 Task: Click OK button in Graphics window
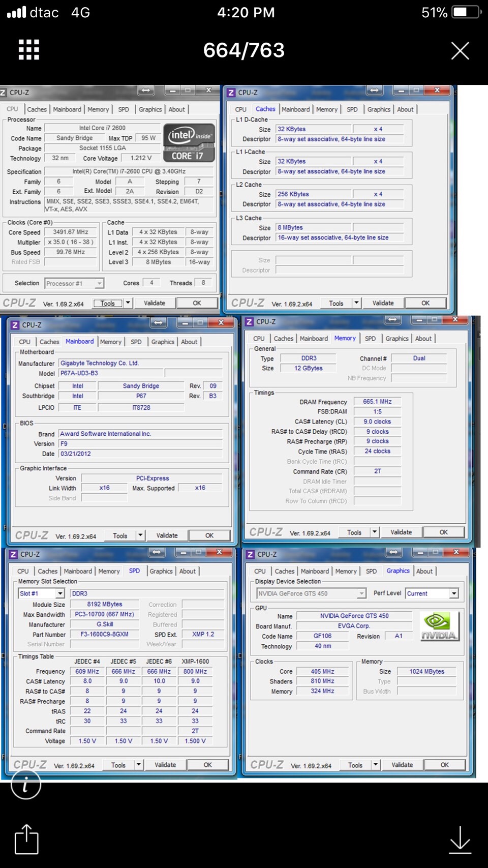[445, 765]
